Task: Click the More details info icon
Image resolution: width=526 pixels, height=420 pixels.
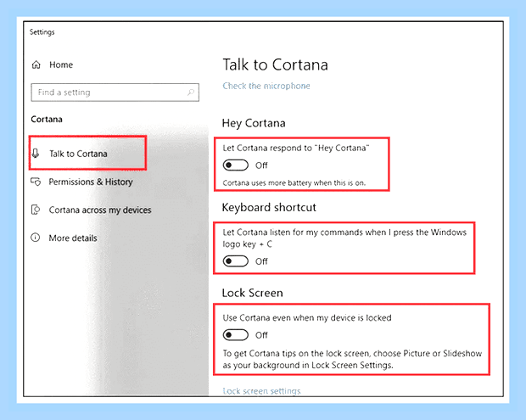Action: (x=36, y=238)
